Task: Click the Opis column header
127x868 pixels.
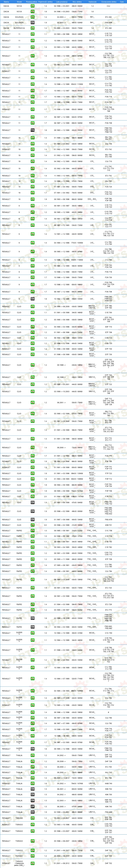Action: tap(122, 2)
